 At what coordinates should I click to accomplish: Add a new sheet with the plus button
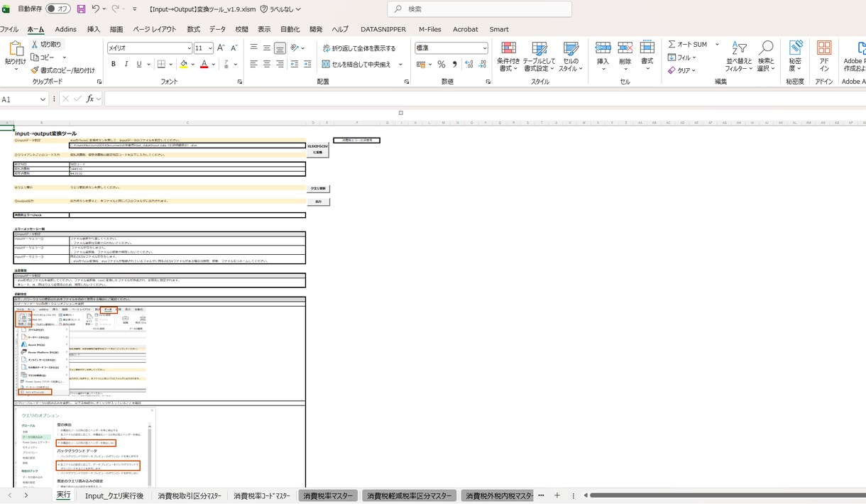(557, 495)
